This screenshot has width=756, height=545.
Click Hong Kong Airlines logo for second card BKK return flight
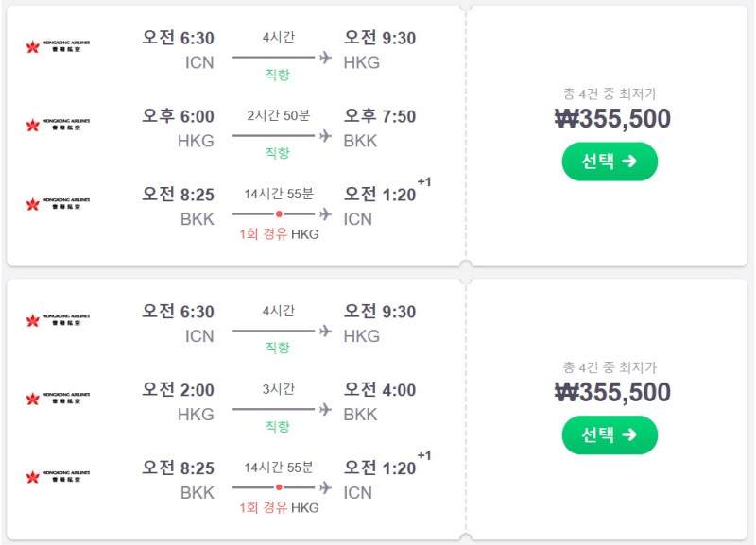point(58,477)
